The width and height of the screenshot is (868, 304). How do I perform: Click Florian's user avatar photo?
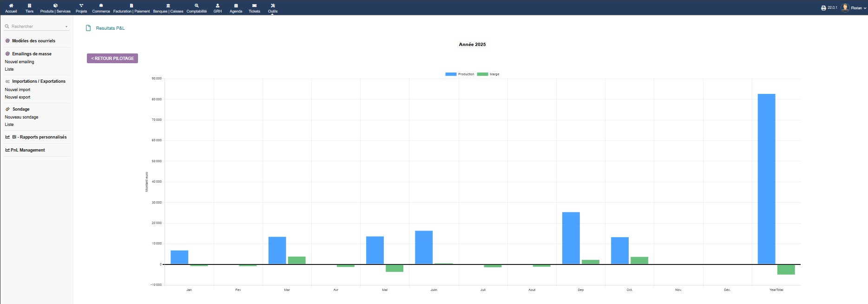click(x=845, y=7)
